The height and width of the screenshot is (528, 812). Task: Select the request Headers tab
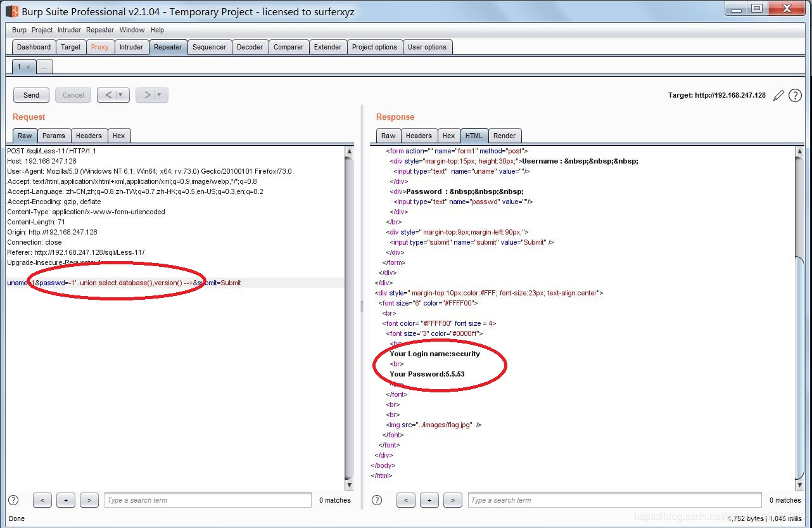(x=89, y=136)
